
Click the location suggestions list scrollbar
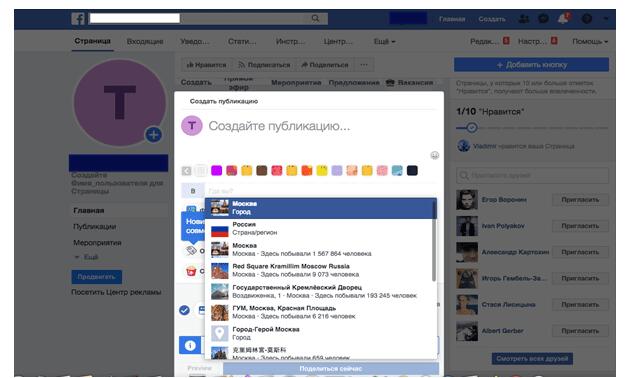(x=434, y=241)
